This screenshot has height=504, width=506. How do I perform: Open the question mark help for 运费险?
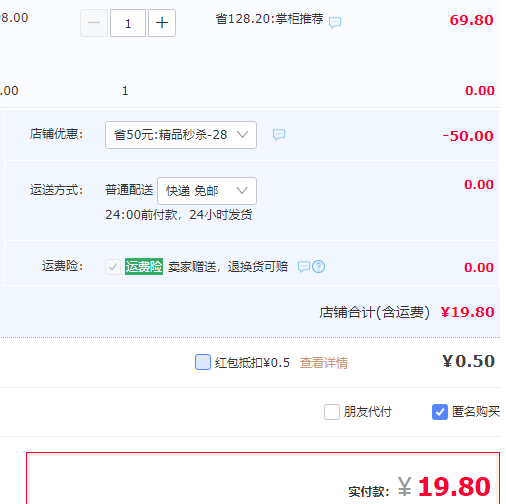tap(319, 267)
